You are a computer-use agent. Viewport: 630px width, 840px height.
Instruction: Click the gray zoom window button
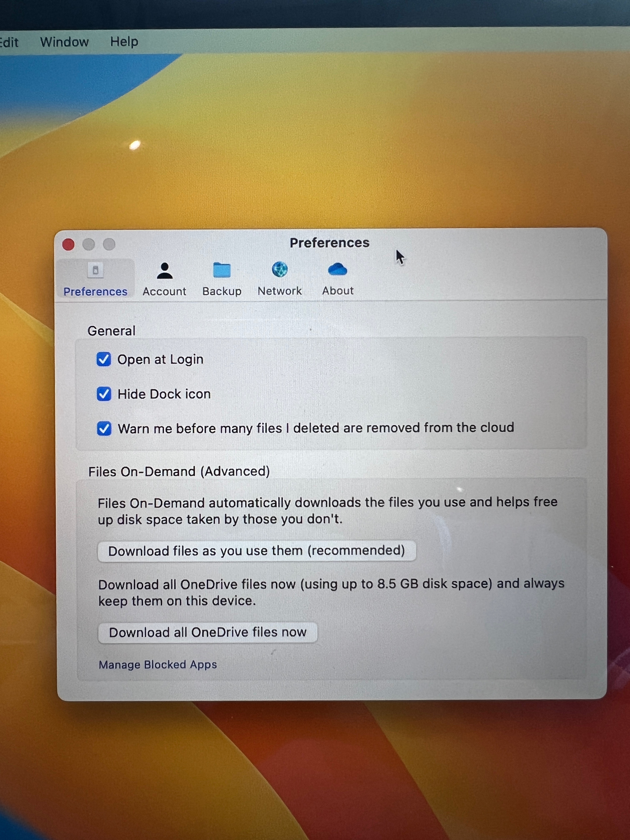pos(109,244)
